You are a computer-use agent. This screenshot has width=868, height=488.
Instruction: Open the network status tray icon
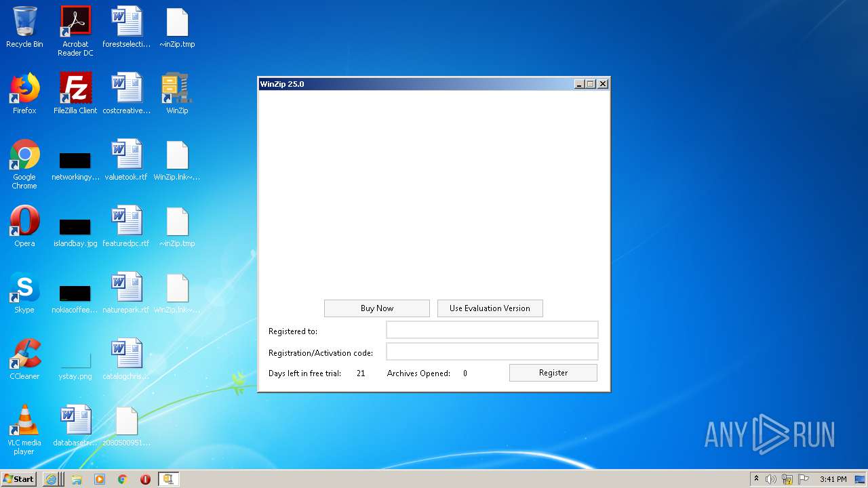pyautogui.click(x=787, y=479)
